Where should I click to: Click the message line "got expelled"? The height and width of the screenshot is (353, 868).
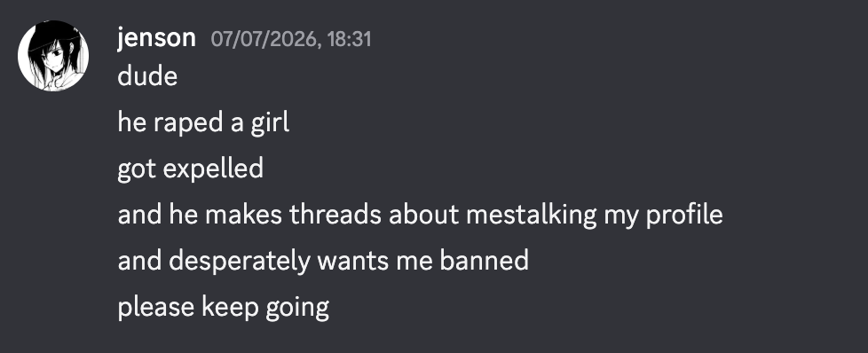pos(191,169)
